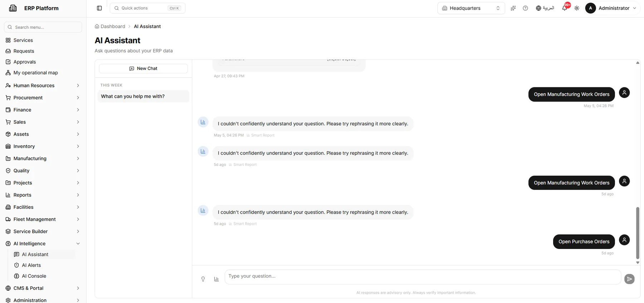Viewport: 644px width, 303px height.
Task: Expand the Human Resources menu
Action: tap(43, 85)
